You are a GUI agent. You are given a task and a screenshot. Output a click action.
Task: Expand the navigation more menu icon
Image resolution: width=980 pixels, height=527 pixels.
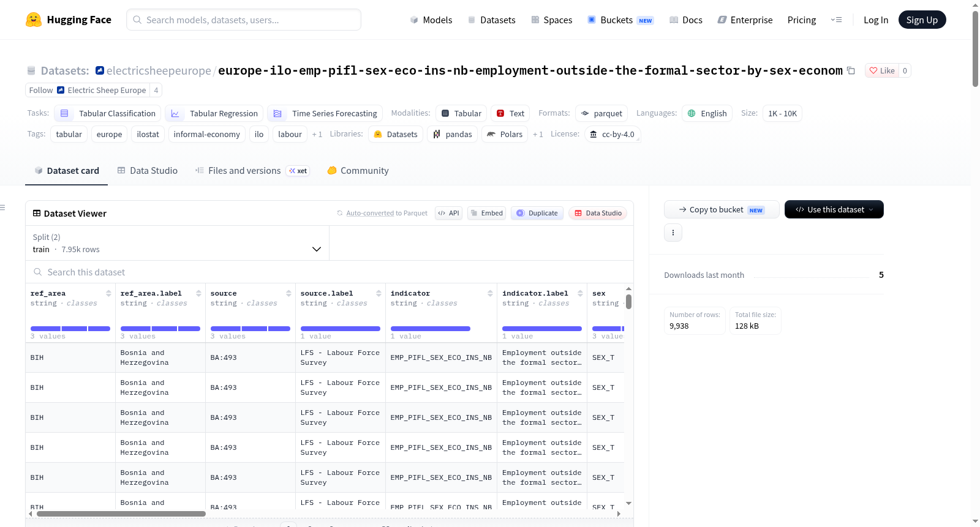pyautogui.click(x=836, y=20)
